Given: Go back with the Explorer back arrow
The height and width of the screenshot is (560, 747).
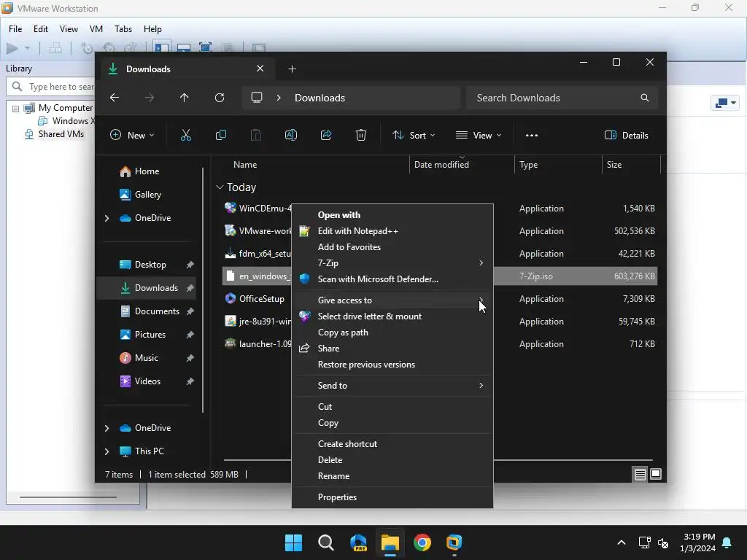Looking at the screenshot, I should 115,98.
